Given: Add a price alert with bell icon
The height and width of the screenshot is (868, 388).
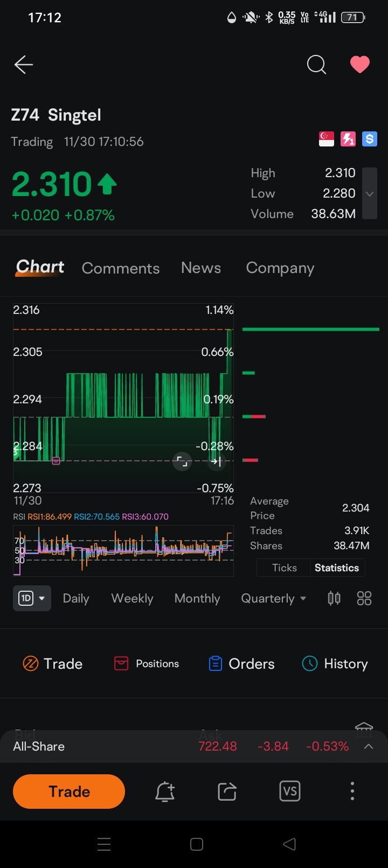Looking at the screenshot, I should point(165,792).
